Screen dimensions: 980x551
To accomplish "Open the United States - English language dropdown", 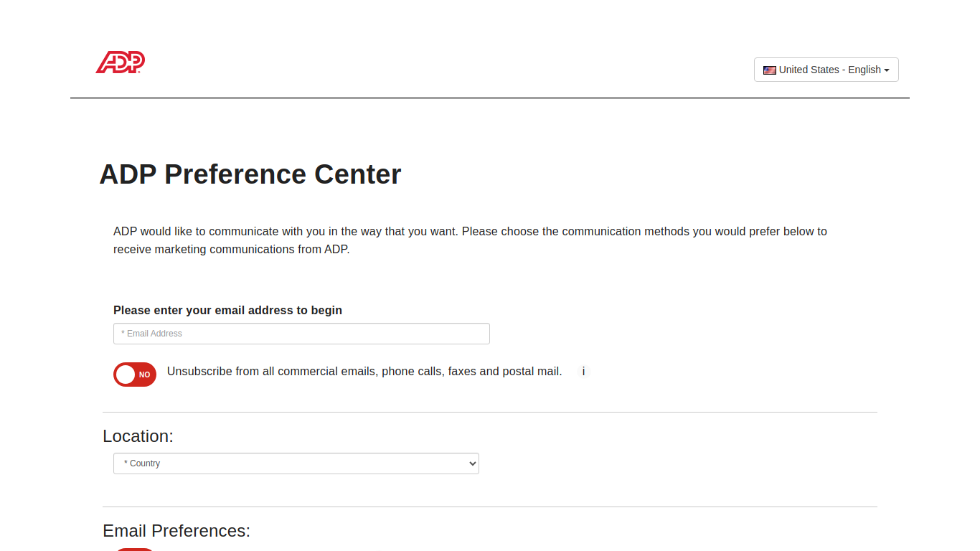I will tap(826, 70).
